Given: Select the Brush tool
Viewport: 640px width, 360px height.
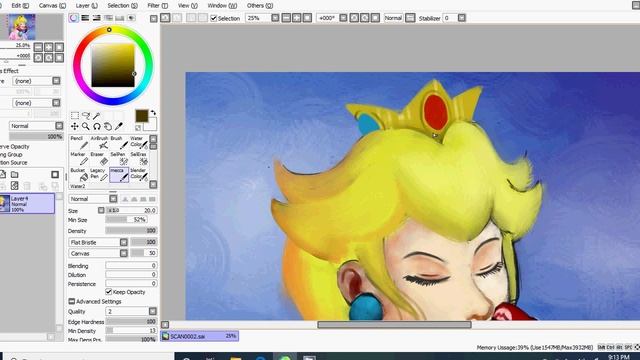Looking at the screenshot, I should coord(119,143).
